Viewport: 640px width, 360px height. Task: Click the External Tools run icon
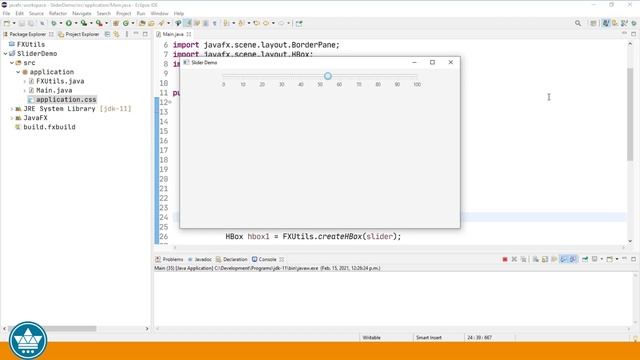pos(99,23)
